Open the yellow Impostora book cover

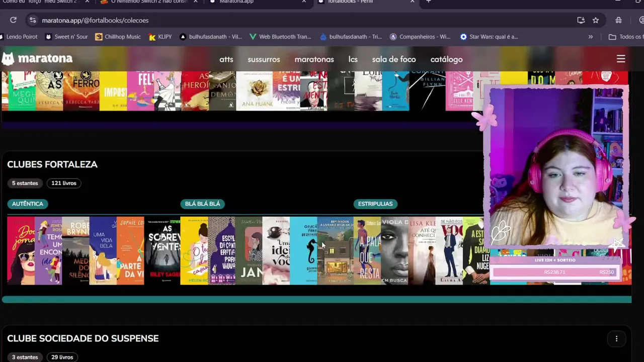pos(113,91)
